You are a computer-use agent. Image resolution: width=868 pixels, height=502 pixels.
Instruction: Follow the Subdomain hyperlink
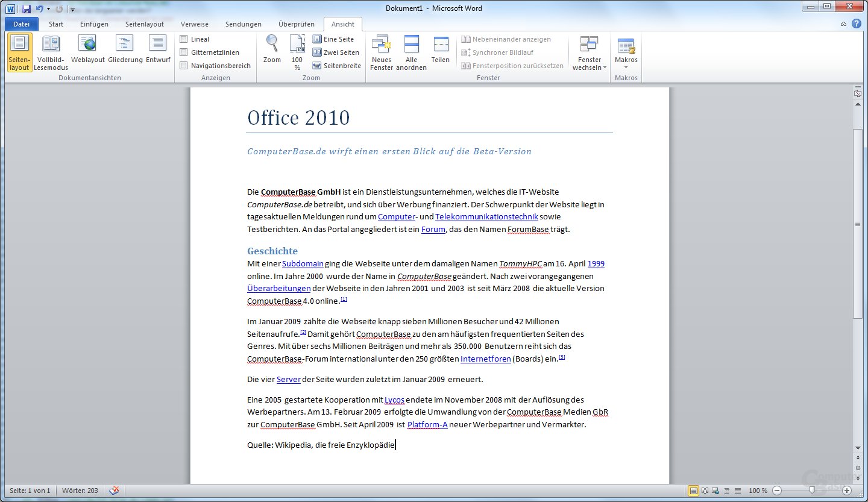(x=303, y=263)
